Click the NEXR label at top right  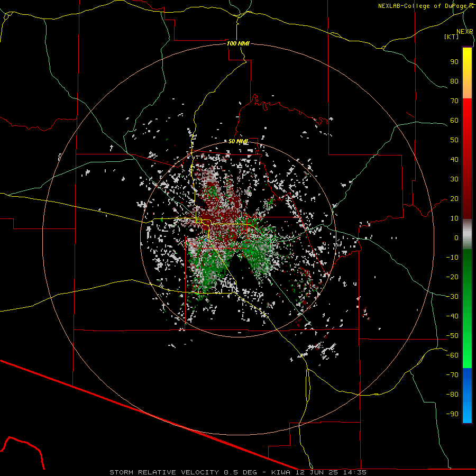pos(465,32)
